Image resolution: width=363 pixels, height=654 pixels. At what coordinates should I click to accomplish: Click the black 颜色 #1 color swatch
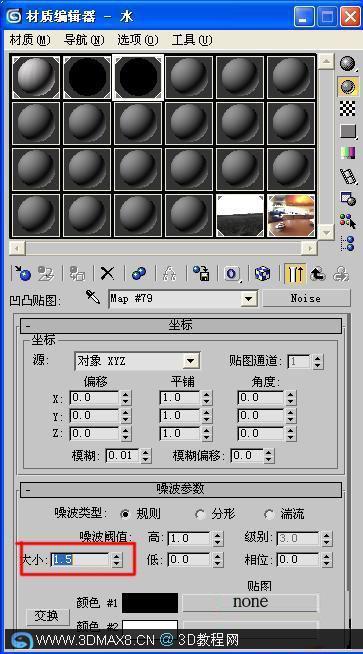[x=150, y=603]
